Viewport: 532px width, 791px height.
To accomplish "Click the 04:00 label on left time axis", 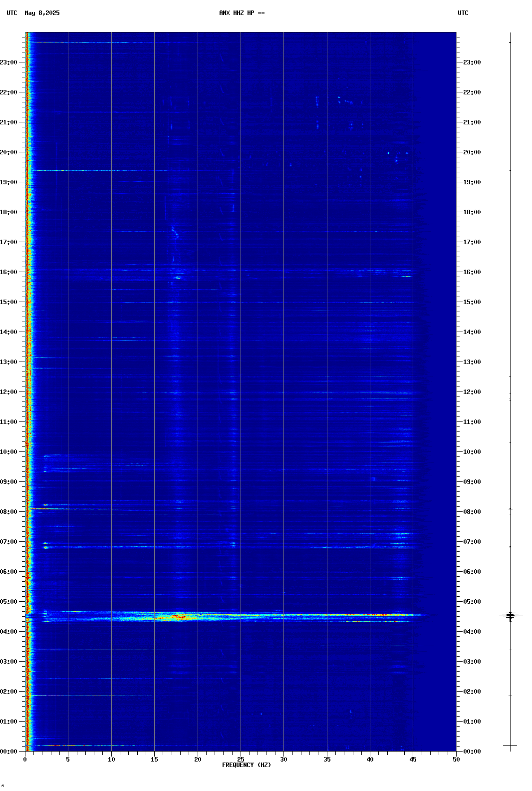I will pos(8,632).
